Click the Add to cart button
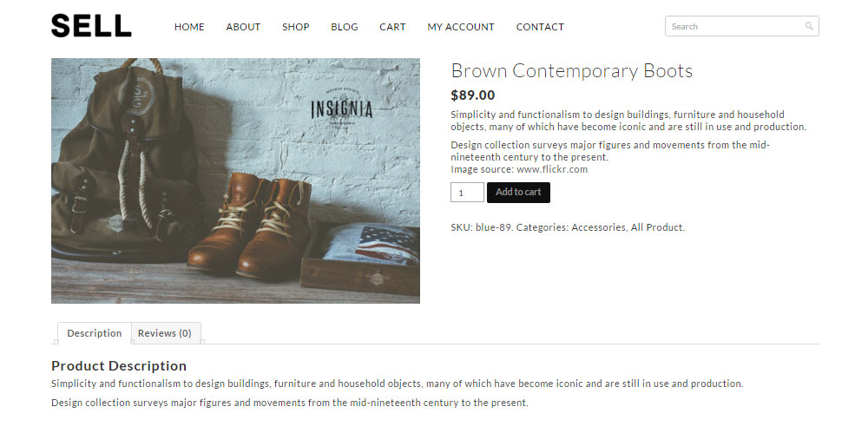 click(518, 193)
